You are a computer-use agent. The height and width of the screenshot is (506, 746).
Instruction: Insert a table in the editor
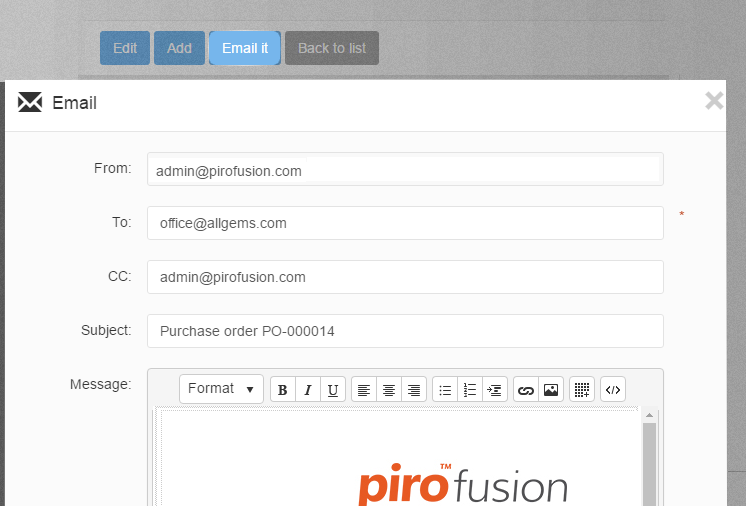[582, 389]
